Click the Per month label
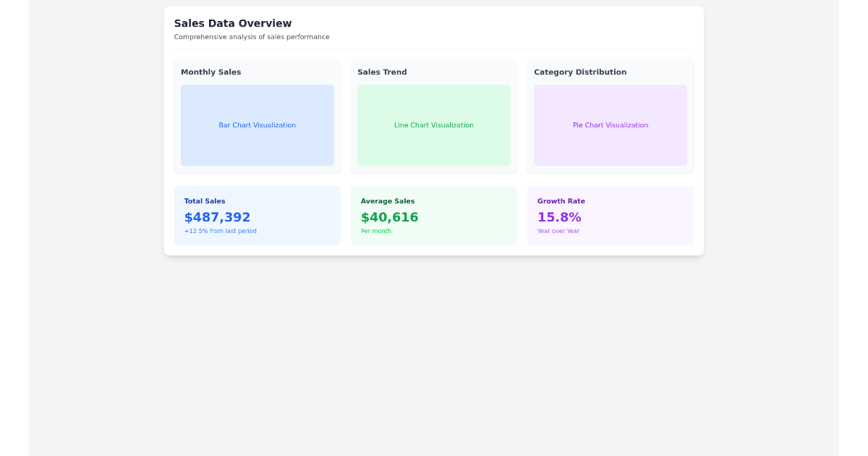868x456 pixels. pos(376,231)
